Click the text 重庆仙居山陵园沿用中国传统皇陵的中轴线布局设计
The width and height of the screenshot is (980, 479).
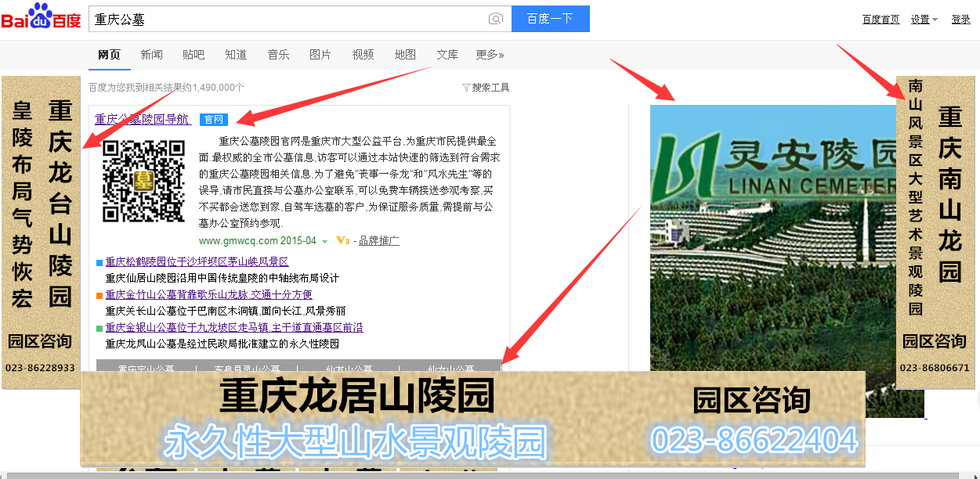click(222, 278)
